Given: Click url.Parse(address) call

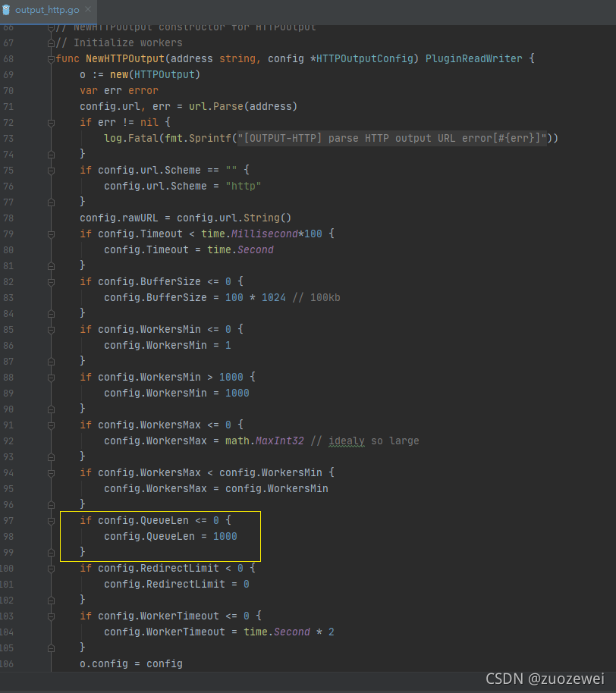Looking at the screenshot, I should (244, 106).
